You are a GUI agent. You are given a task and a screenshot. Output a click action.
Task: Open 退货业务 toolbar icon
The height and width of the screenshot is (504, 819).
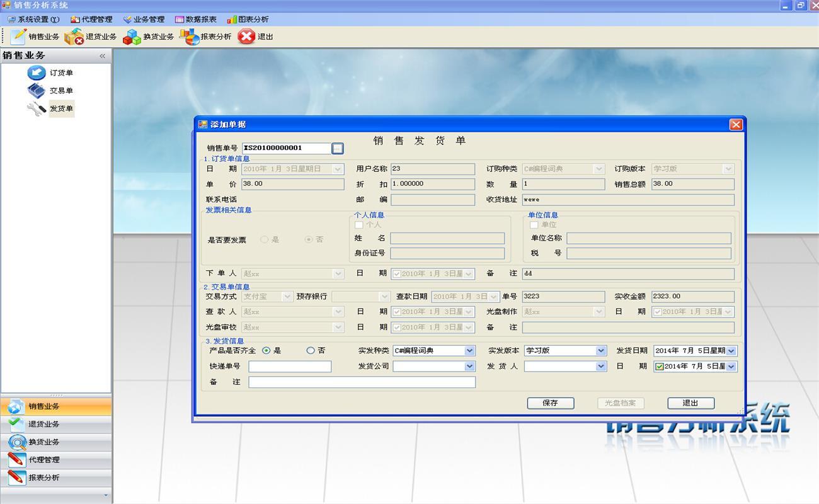74,37
